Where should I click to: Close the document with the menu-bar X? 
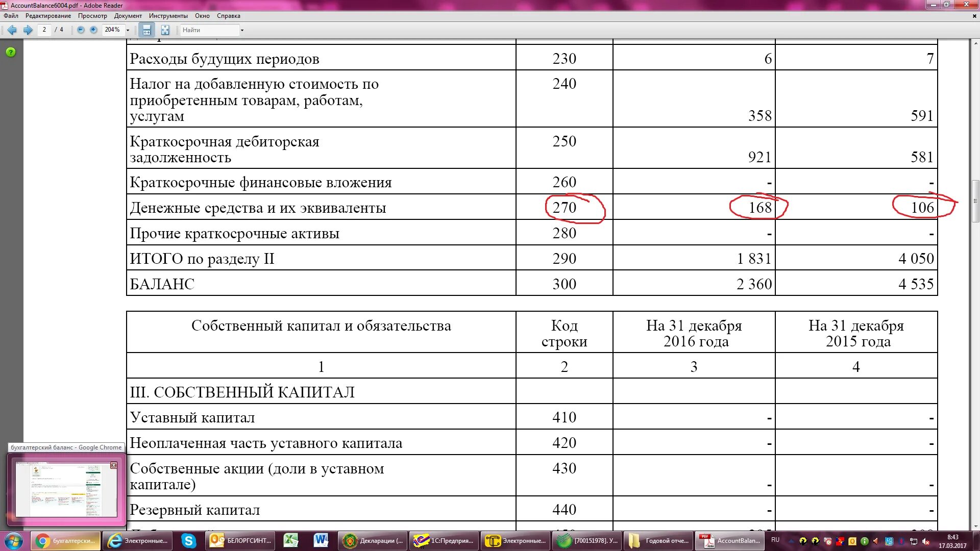click(974, 16)
